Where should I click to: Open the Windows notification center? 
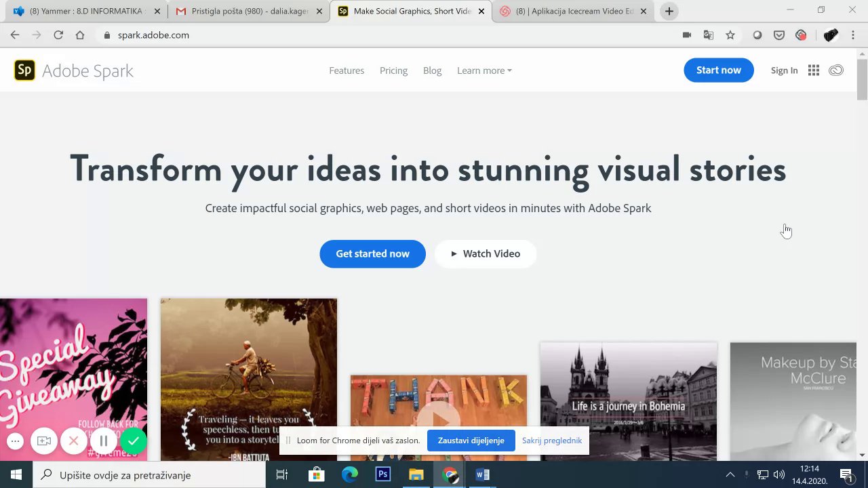(x=846, y=474)
